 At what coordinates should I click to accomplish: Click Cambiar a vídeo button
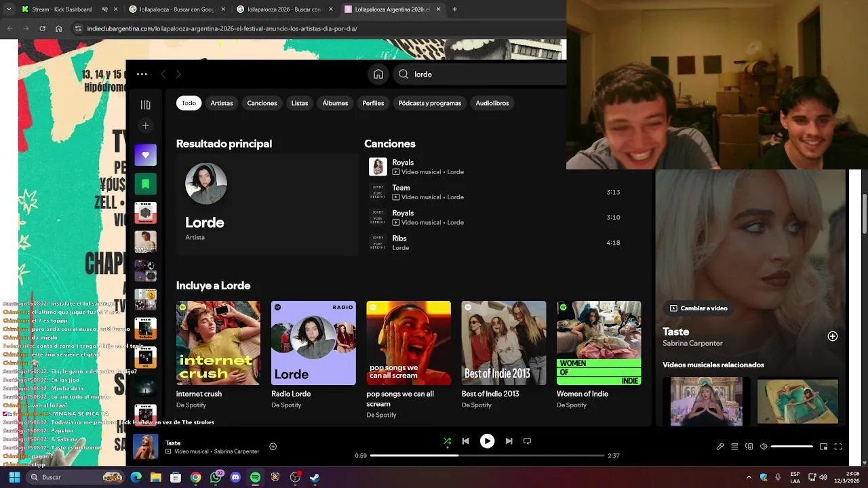point(698,308)
